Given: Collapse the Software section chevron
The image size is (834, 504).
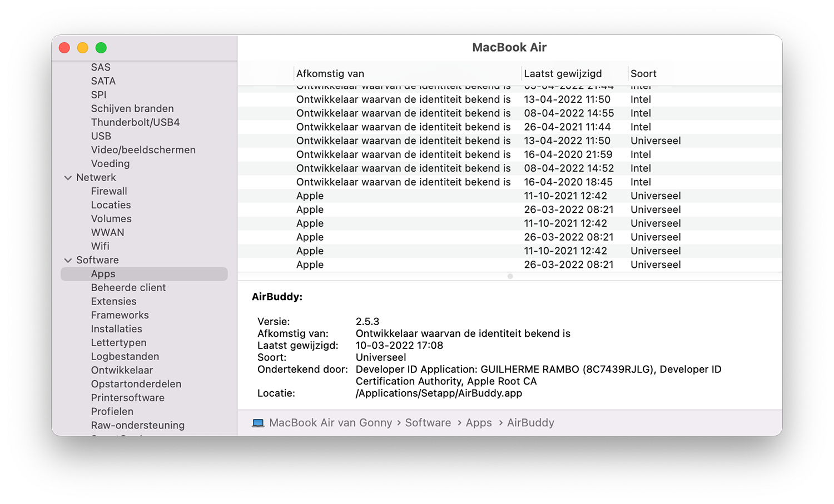Looking at the screenshot, I should click(68, 260).
